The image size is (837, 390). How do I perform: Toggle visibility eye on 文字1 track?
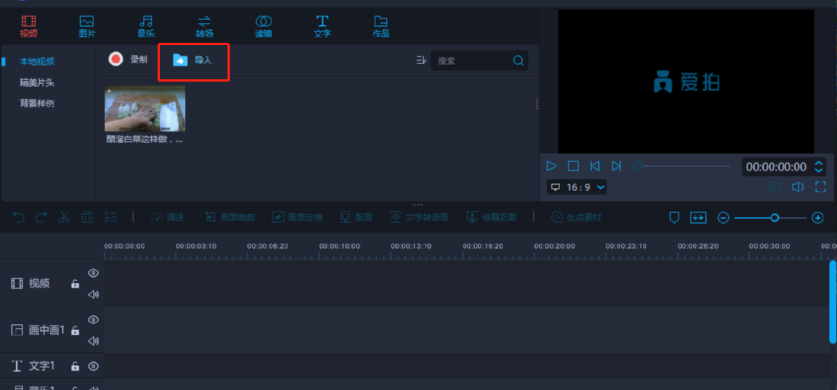(x=93, y=366)
